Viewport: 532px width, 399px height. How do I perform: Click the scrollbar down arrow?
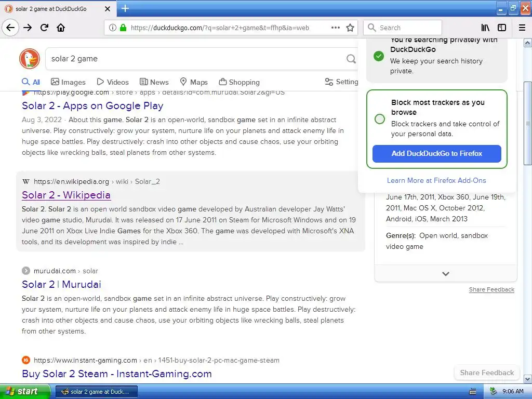point(528,379)
